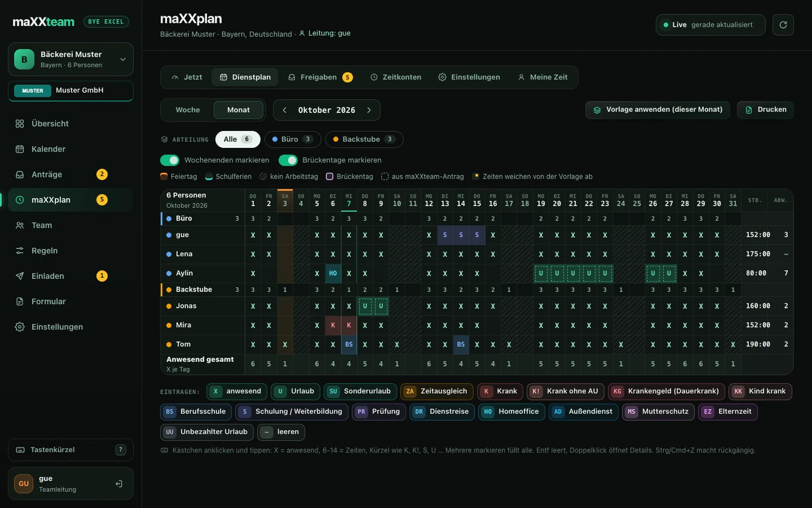Open Einladen in the sidebar
This screenshot has width=812, height=508.
(71, 276)
